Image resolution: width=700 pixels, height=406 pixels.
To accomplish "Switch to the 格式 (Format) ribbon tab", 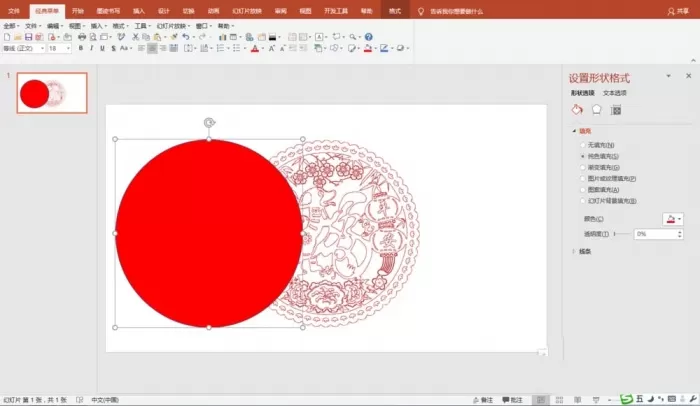I will pyautogui.click(x=395, y=11).
